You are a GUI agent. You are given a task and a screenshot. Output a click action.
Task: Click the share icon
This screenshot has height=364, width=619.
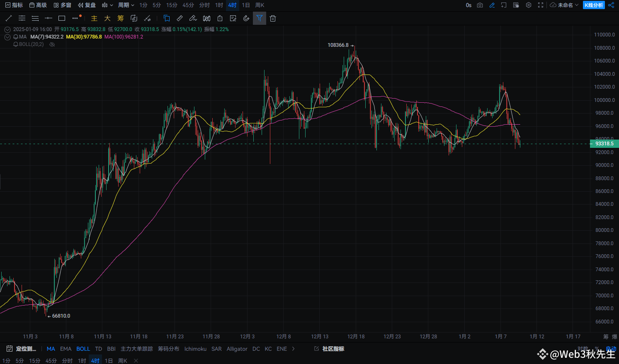pyautogui.click(x=611, y=5)
